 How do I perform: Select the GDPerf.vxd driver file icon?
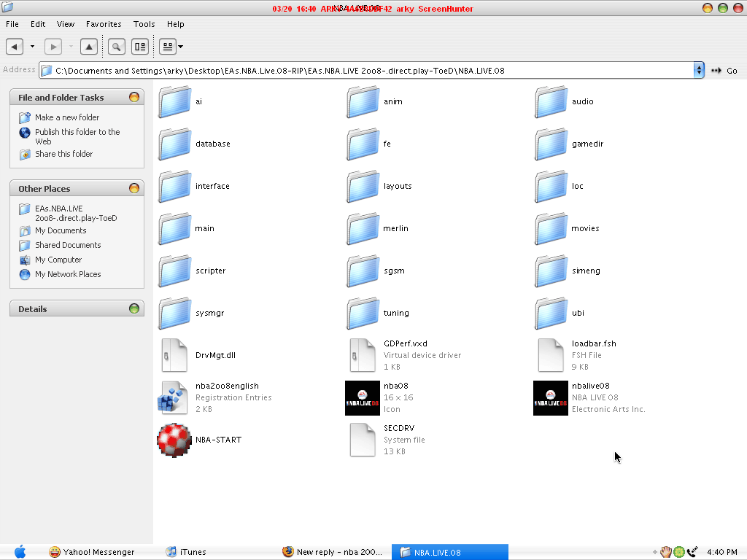363,355
